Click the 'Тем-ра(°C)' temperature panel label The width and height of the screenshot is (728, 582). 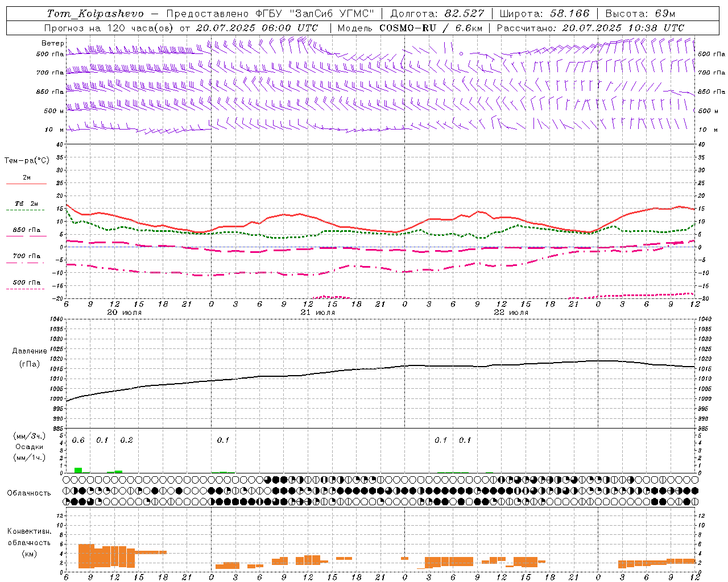coord(27,161)
